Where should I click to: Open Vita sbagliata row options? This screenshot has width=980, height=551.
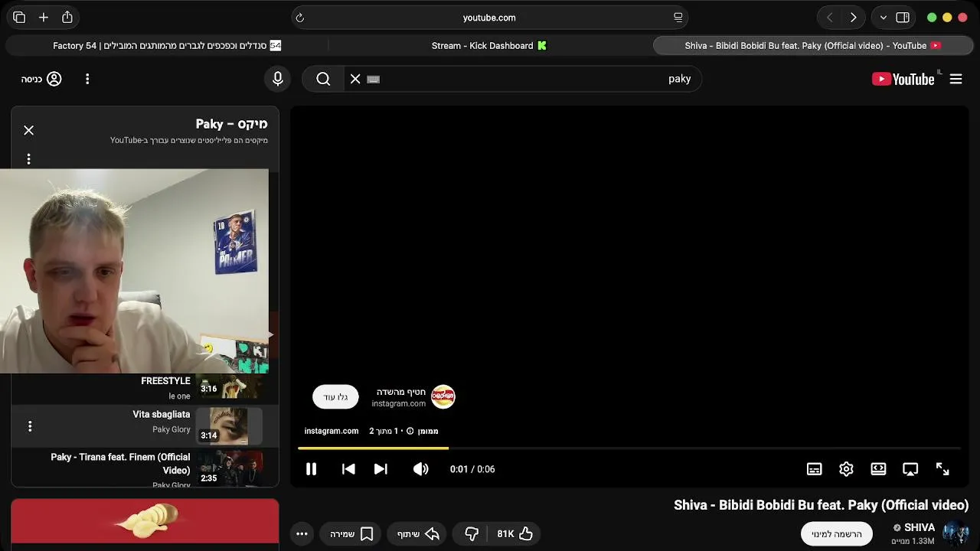tap(30, 426)
